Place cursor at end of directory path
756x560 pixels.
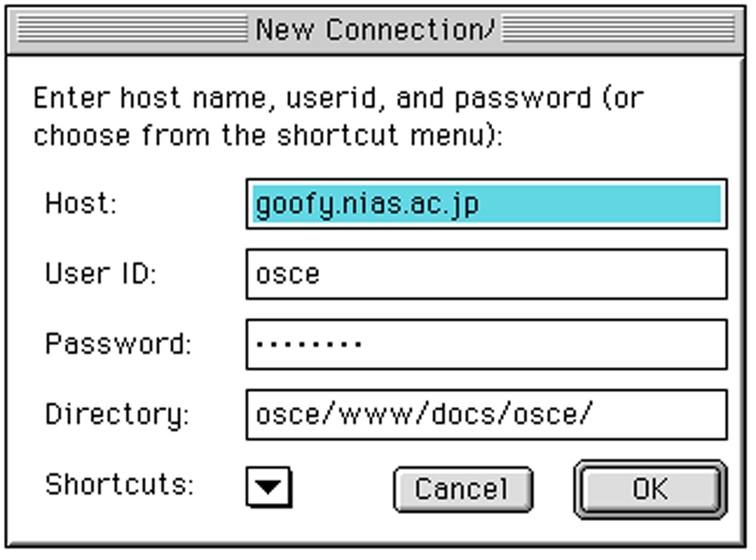pyautogui.click(x=594, y=414)
